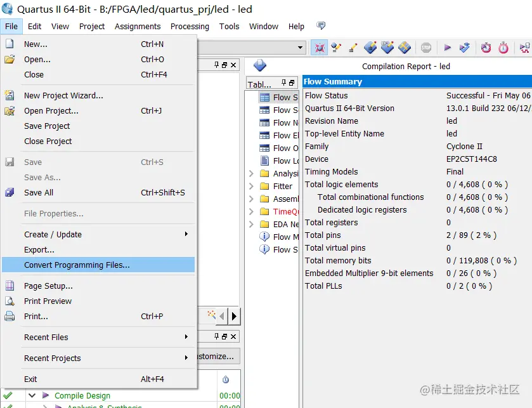532x408 pixels.
Task: Click the right arrow tab scroll button
Action: coord(234,317)
